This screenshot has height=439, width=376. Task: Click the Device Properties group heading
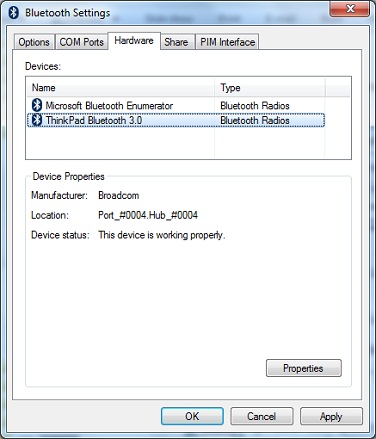point(68,176)
